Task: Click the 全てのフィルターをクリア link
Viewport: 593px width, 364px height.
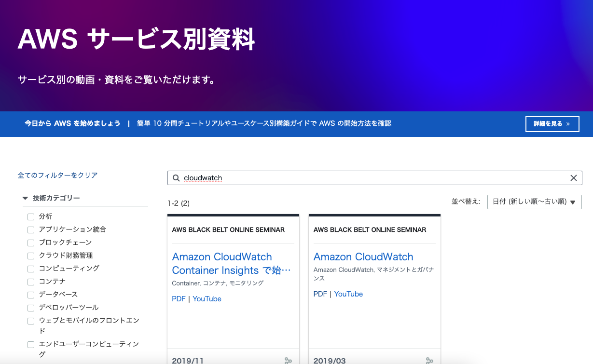Action: 57,175
